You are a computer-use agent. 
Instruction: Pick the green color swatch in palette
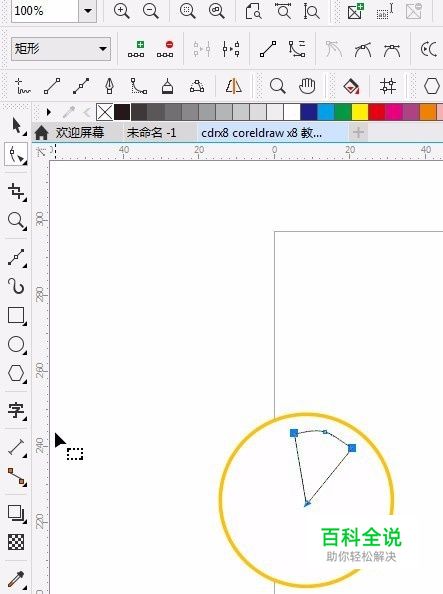pyautogui.click(x=343, y=113)
